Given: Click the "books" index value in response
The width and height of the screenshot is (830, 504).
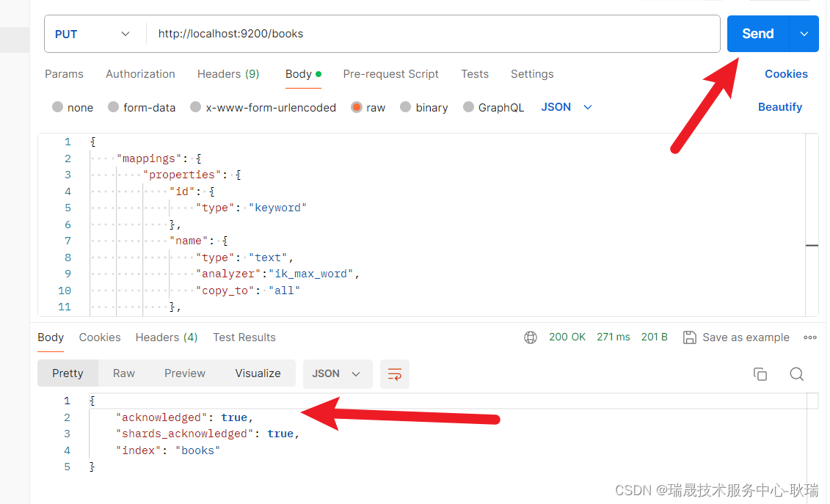Looking at the screenshot, I should [x=198, y=450].
